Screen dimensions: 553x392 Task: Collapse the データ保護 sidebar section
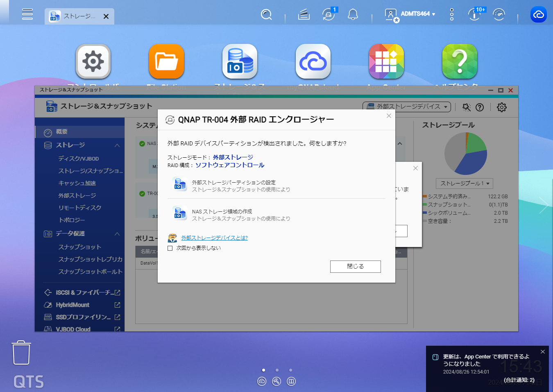[117, 234]
